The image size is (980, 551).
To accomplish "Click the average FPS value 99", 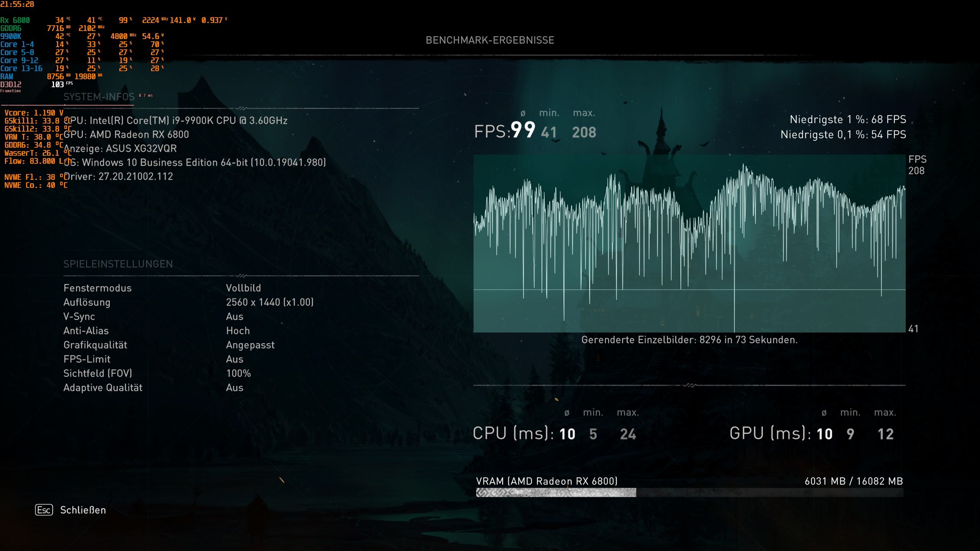I will 523,130.
